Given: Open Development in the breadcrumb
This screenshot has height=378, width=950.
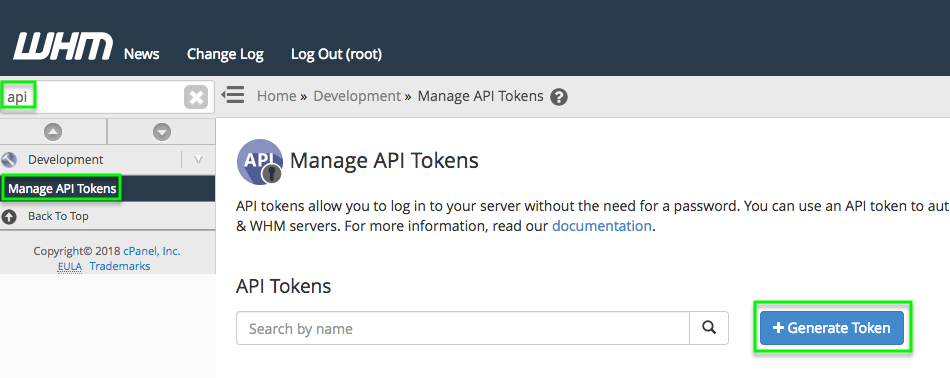Looking at the screenshot, I should click(357, 96).
